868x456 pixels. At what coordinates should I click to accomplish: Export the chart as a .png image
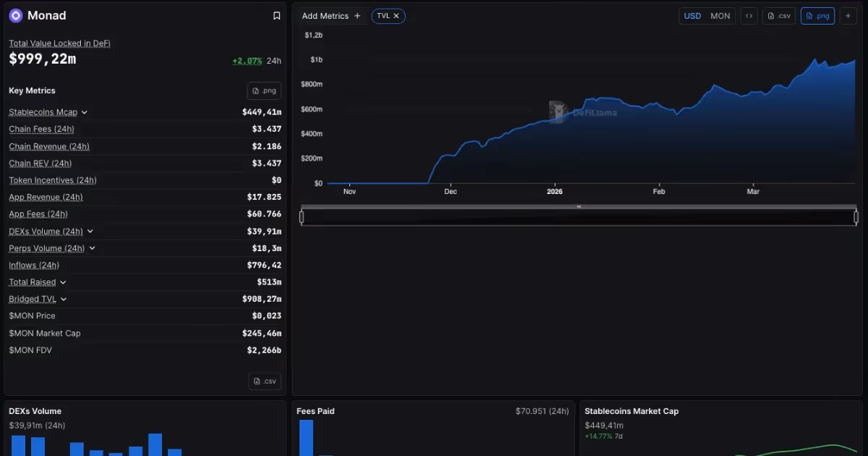(817, 15)
